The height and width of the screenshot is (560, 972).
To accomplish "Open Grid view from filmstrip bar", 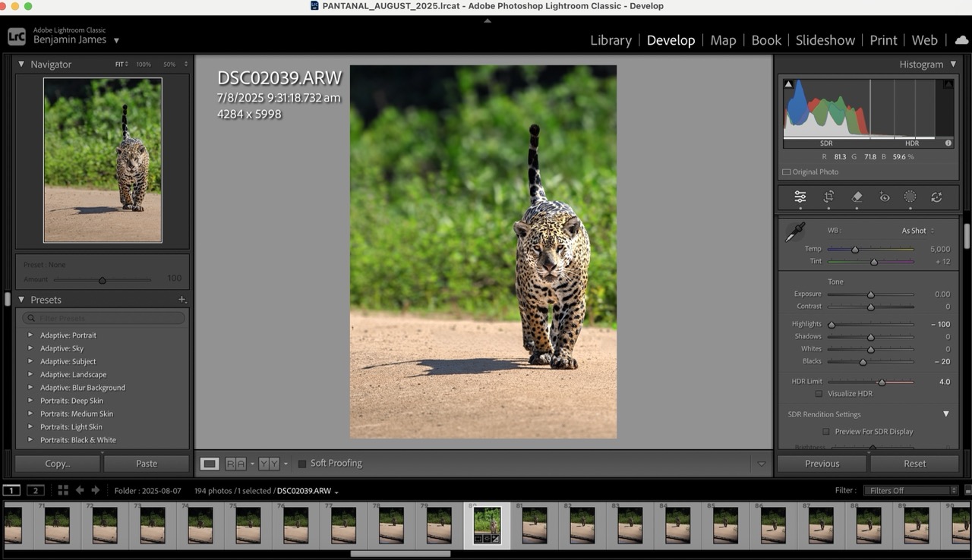I will [x=63, y=491].
